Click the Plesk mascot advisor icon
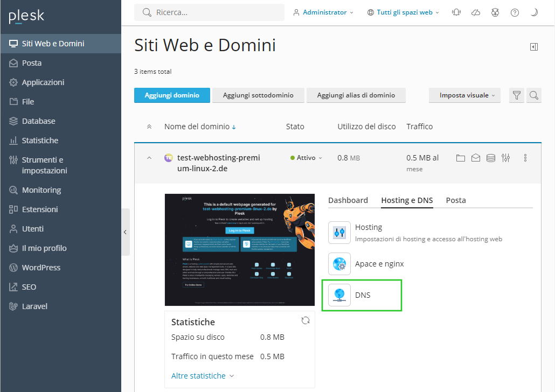555x392 pixels. (x=495, y=12)
